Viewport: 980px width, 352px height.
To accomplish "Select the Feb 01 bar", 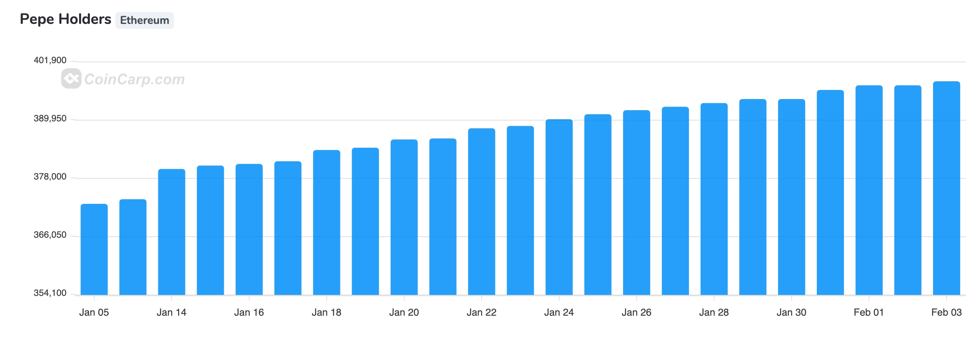I will click(869, 190).
